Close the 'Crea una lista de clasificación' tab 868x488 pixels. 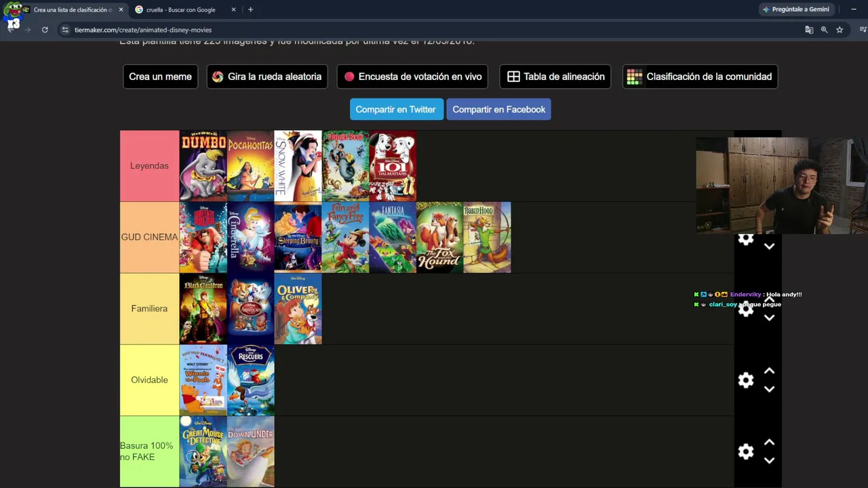click(121, 9)
